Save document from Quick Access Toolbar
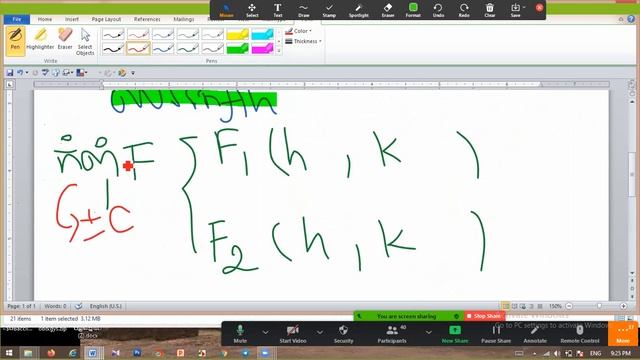The height and width of the screenshot is (360, 640). [x=10, y=73]
